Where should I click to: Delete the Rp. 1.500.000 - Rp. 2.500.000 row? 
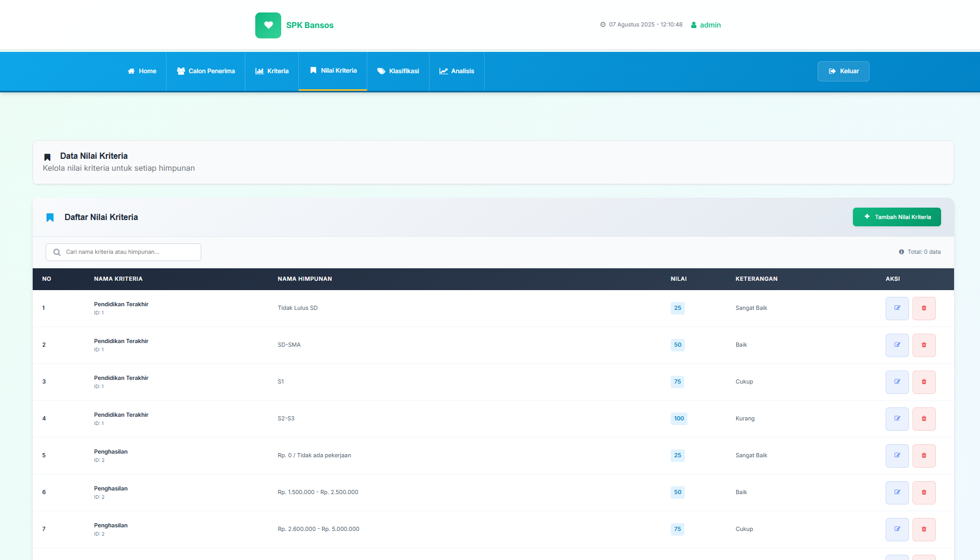(924, 493)
